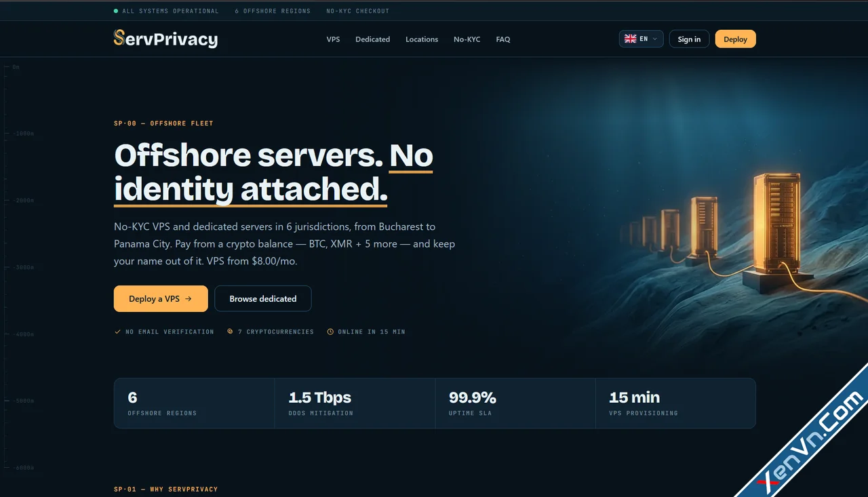868x497 pixels.
Task: Open the VPS menu item
Action: (x=333, y=39)
